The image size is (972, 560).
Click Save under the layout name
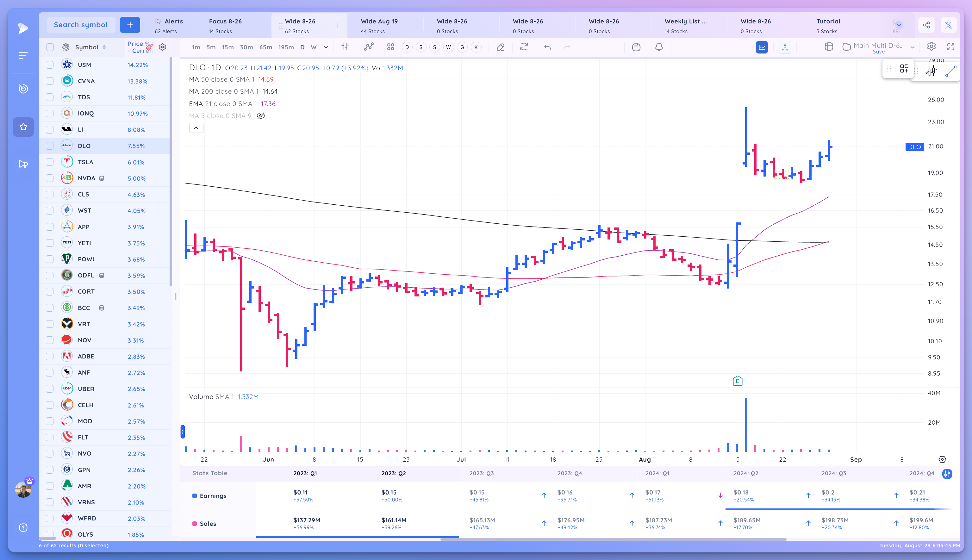(x=879, y=52)
